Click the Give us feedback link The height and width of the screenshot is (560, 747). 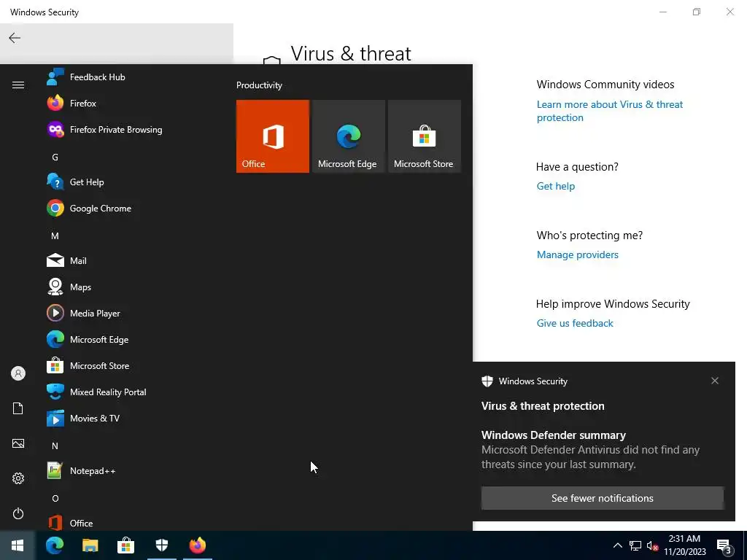[575, 323]
